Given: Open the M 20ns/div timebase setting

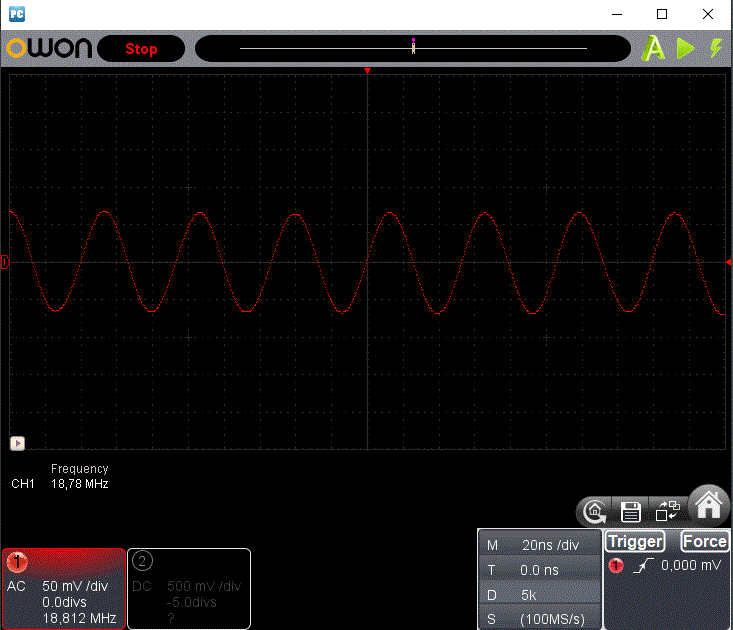Looking at the screenshot, I should tap(540, 545).
